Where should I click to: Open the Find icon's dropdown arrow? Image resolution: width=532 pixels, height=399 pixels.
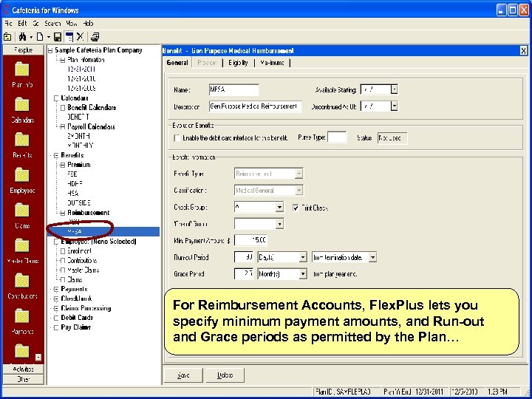click(x=31, y=37)
